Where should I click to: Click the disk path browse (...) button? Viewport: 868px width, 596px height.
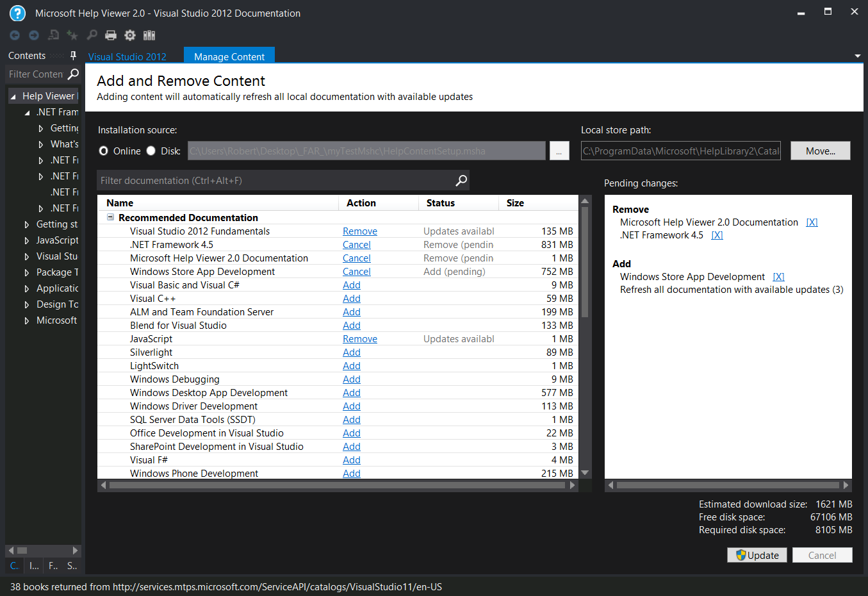(x=559, y=151)
